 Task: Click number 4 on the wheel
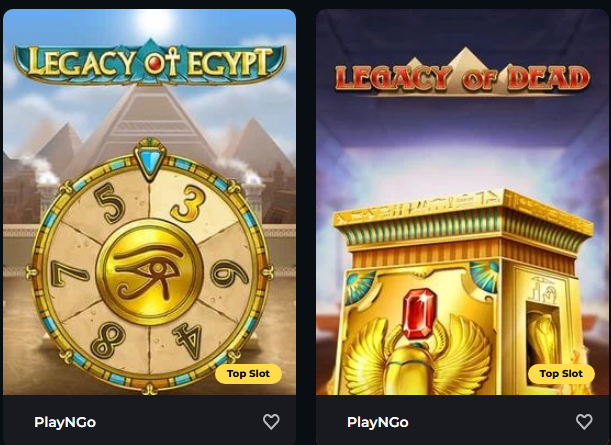coord(189,341)
